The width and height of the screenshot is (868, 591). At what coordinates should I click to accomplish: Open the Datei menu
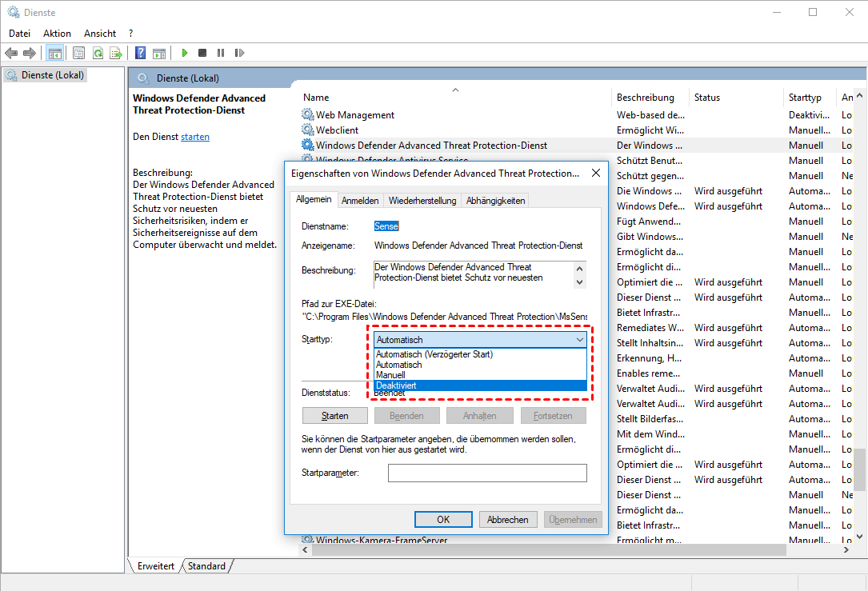[19, 34]
